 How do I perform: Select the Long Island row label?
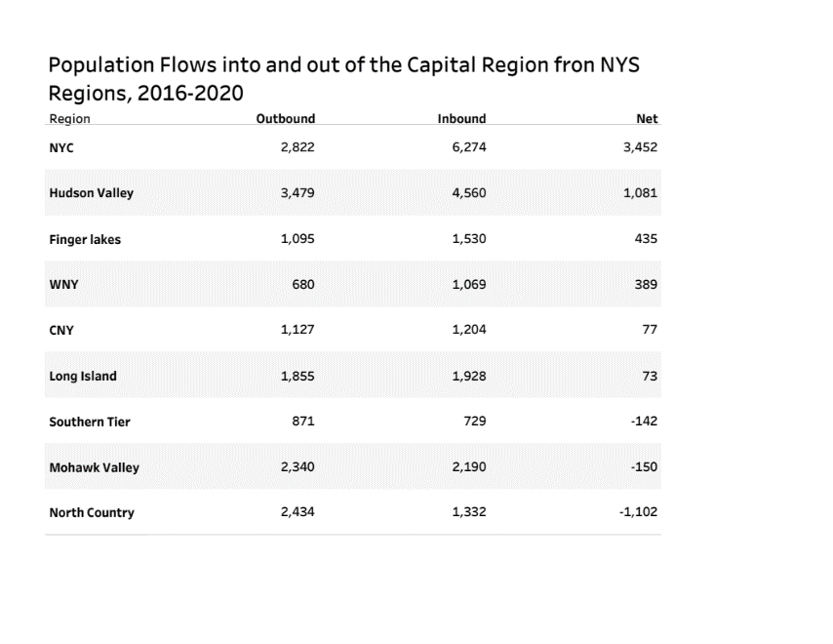[x=83, y=376]
